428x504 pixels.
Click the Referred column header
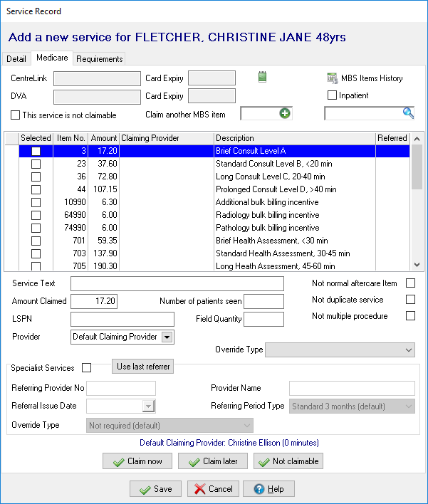pyautogui.click(x=392, y=138)
